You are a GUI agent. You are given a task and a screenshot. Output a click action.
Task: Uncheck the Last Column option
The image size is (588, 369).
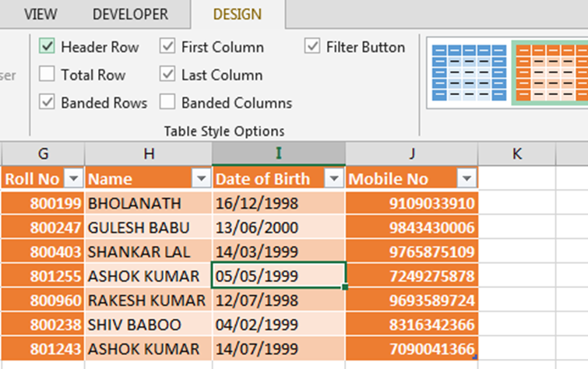[x=167, y=75]
